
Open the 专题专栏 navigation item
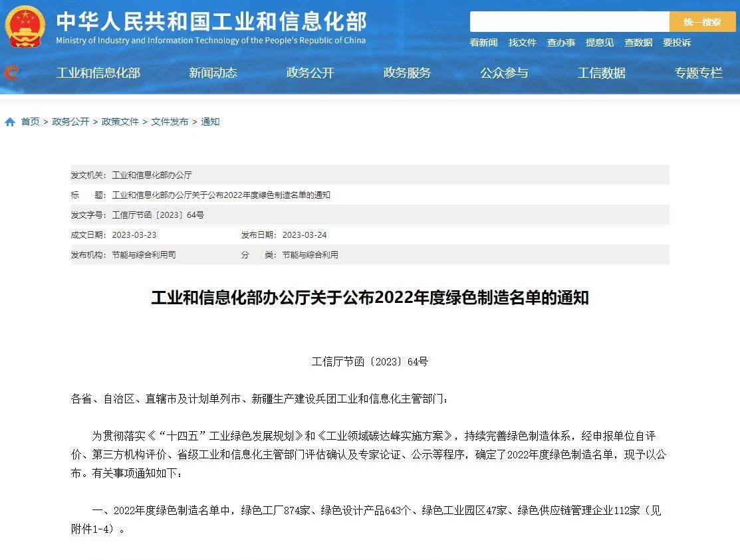[698, 73]
